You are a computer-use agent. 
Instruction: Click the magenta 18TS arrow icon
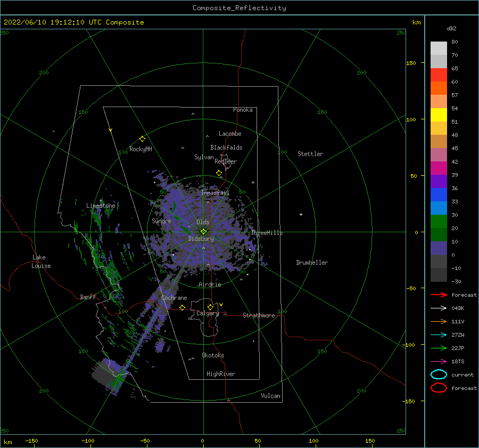coord(439,362)
